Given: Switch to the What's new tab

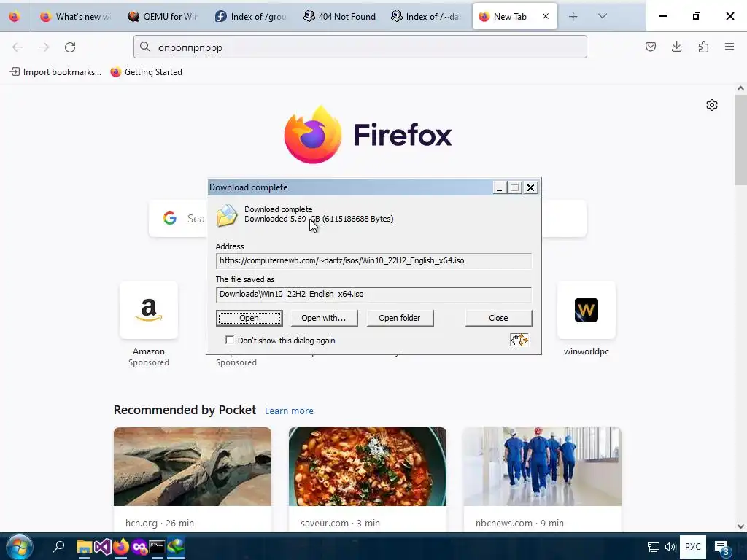Looking at the screenshot, I should click(x=75, y=17).
